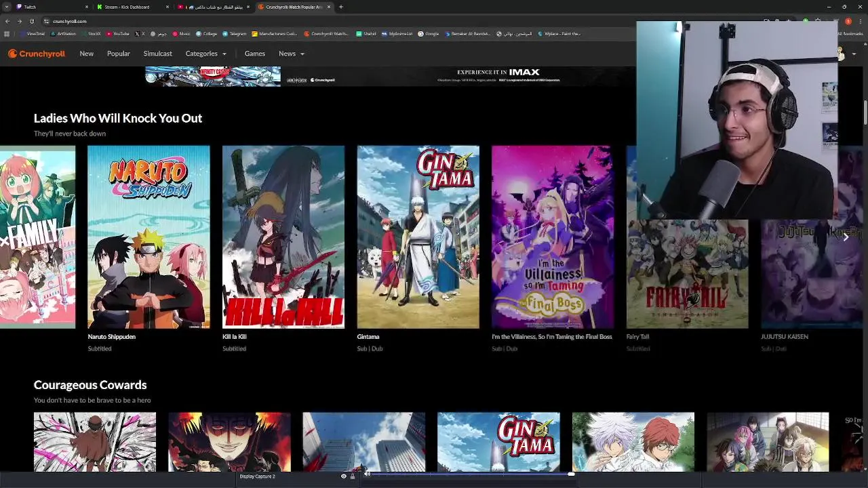Open a new browser tab with the plus icon
This screenshot has width=868, height=488.
point(340,7)
